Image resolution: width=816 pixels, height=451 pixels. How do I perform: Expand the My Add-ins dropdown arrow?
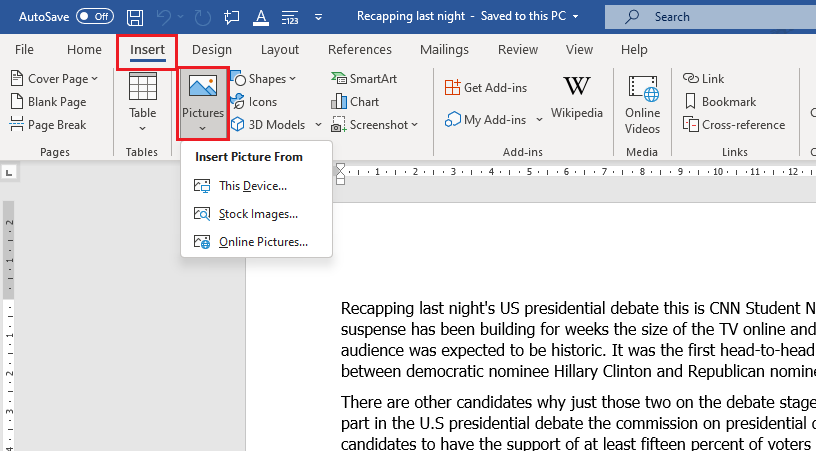tap(540, 120)
